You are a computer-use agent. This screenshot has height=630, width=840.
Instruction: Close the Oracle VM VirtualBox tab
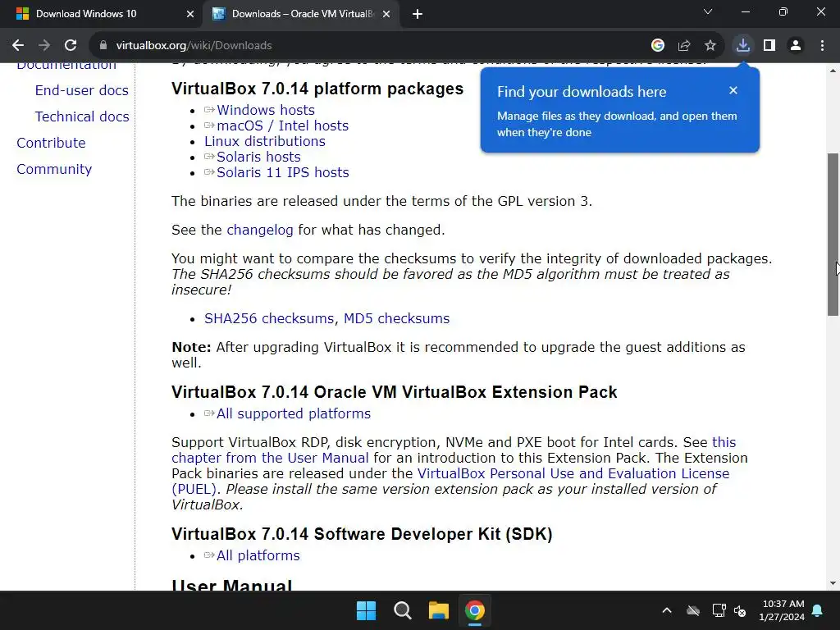pyautogui.click(x=386, y=14)
